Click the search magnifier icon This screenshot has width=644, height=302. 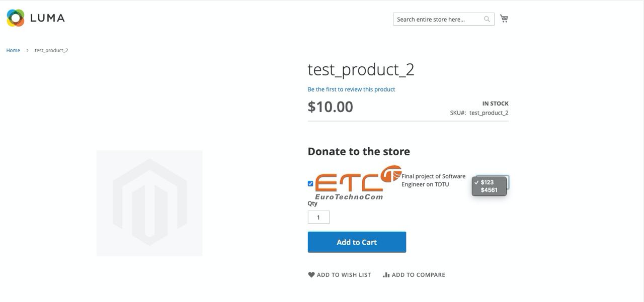tap(487, 19)
